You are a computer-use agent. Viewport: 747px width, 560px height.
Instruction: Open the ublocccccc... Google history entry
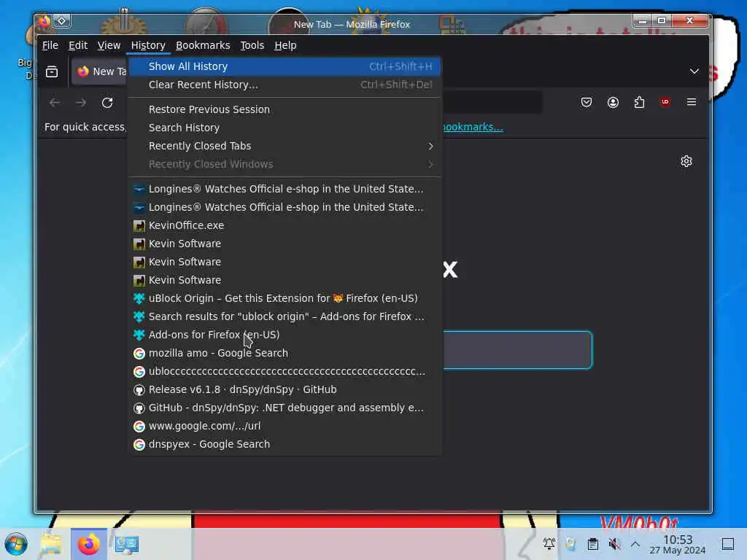coord(285,371)
